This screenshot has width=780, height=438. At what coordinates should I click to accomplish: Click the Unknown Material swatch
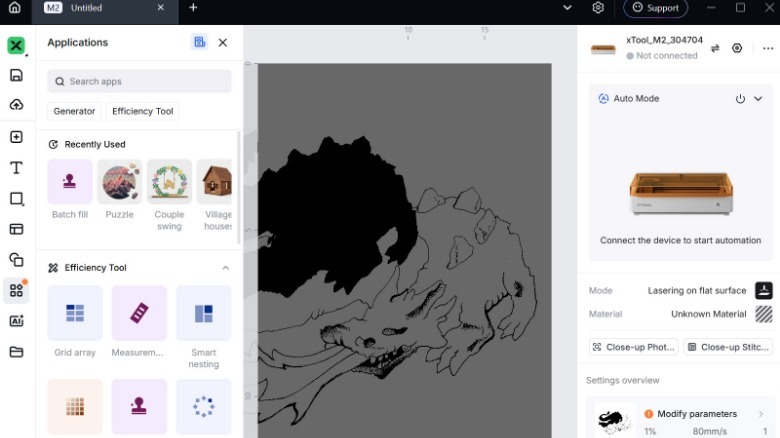[x=764, y=314]
